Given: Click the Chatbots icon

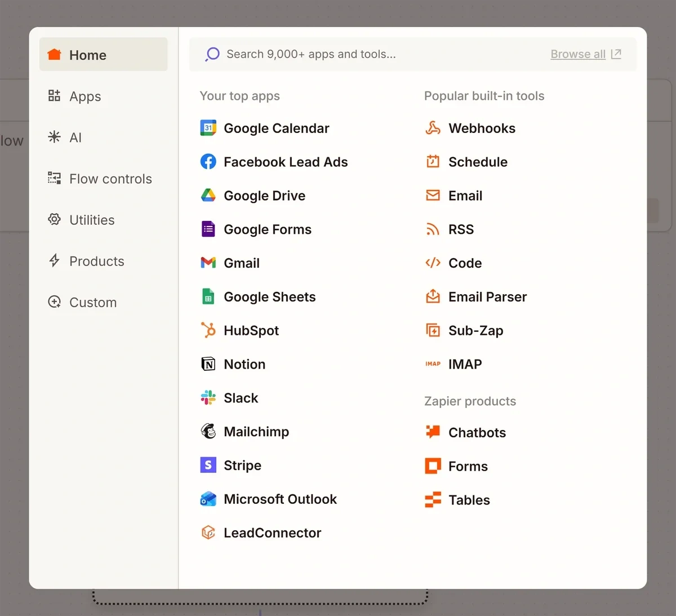Looking at the screenshot, I should click(x=433, y=432).
